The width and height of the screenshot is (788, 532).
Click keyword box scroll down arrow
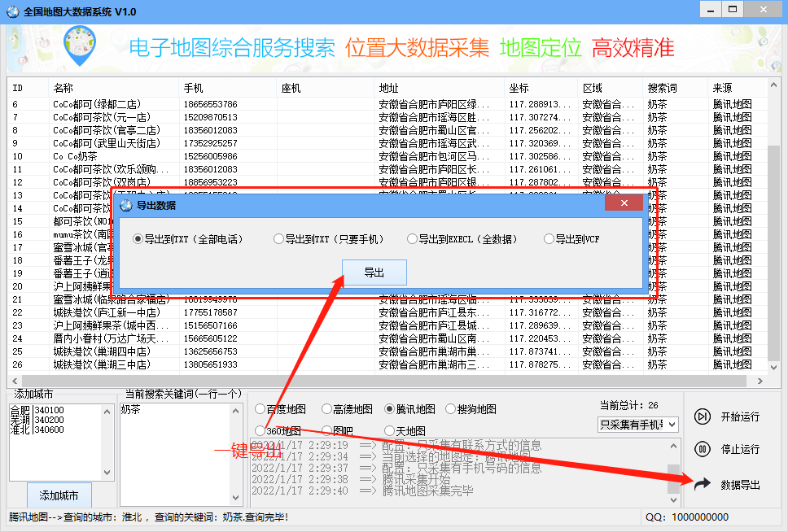click(236, 497)
